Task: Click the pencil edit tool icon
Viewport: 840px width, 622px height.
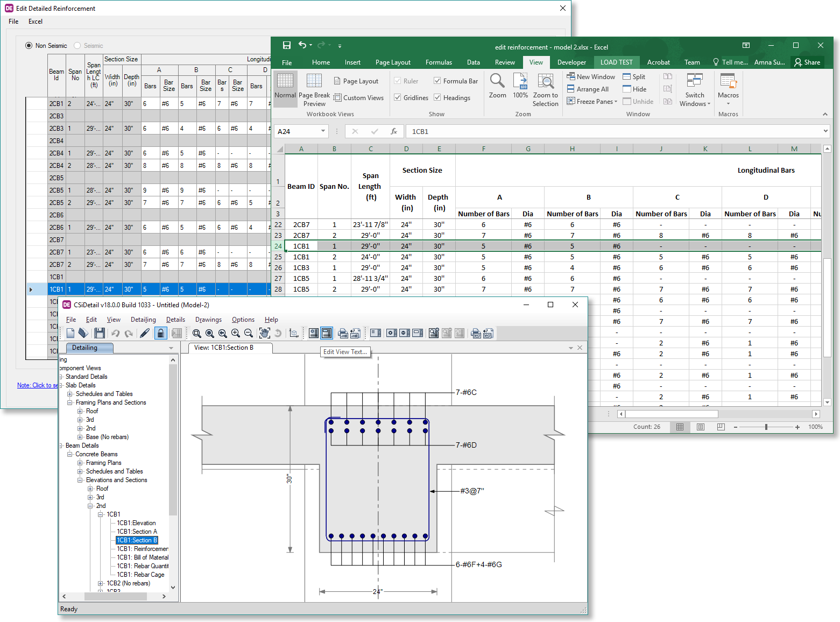Action: tap(145, 334)
